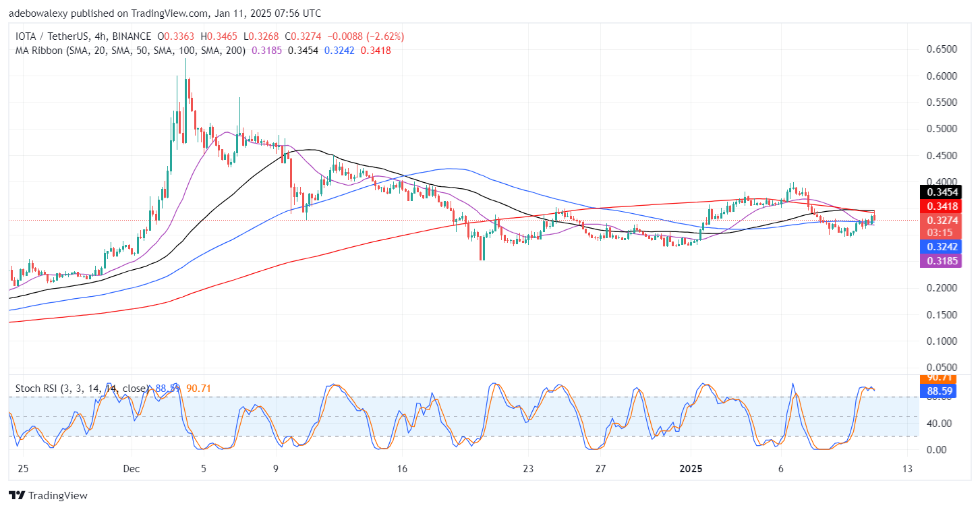Click the 0.2000 price axis value

(x=943, y=288)
